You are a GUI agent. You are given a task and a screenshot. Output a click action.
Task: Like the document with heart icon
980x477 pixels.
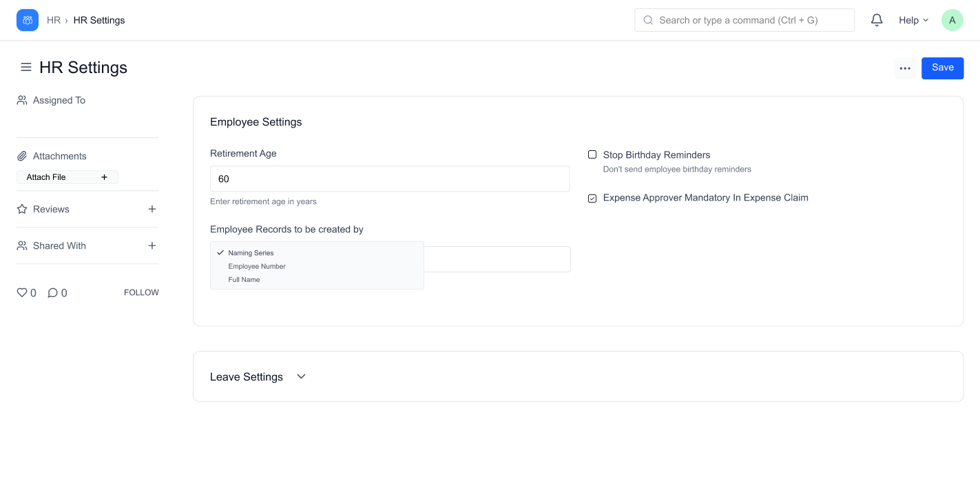click(22, 293)
